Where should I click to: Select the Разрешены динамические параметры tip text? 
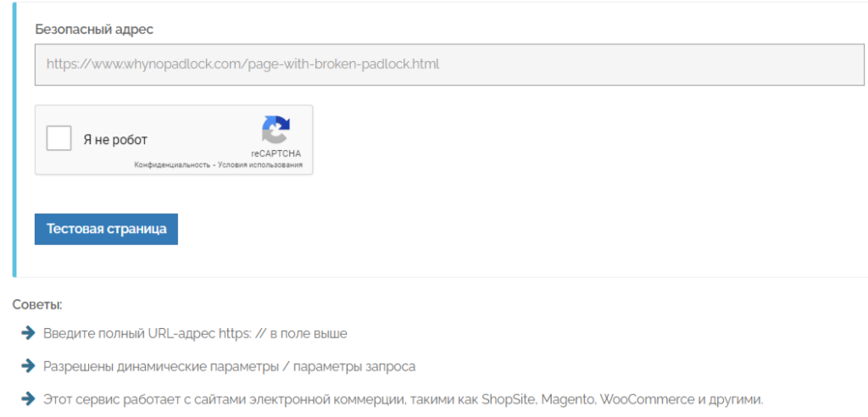click(x=229, y=367)
